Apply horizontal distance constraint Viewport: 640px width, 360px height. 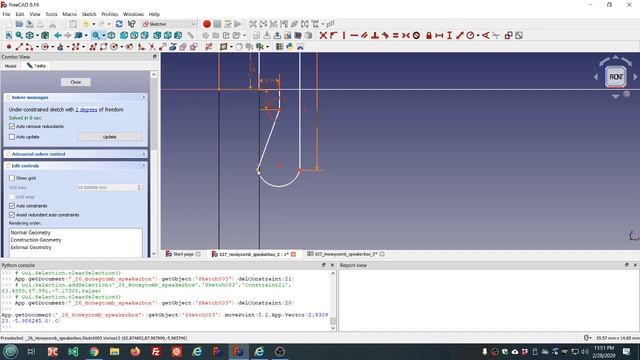click(x=439, y=36)
